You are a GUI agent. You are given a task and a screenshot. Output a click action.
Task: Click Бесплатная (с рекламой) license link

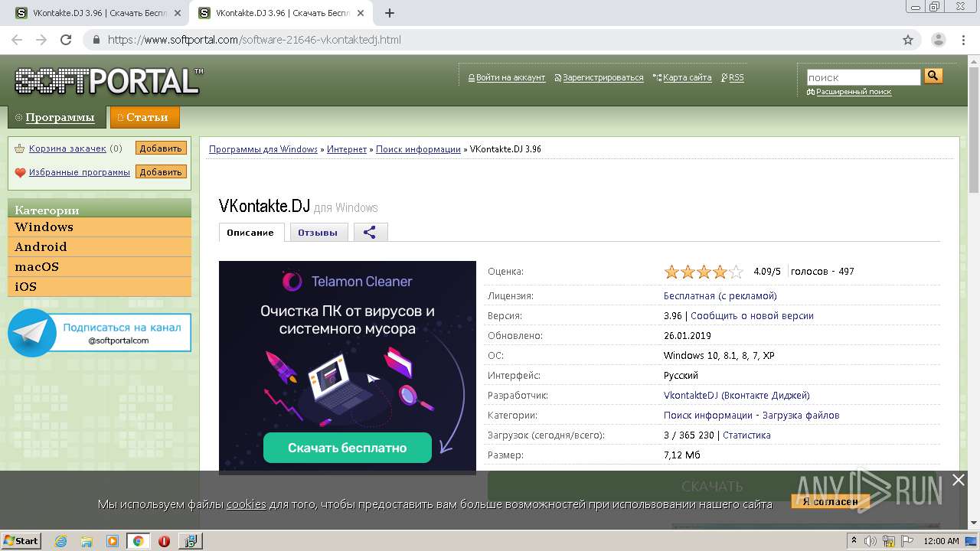(720, 296)
